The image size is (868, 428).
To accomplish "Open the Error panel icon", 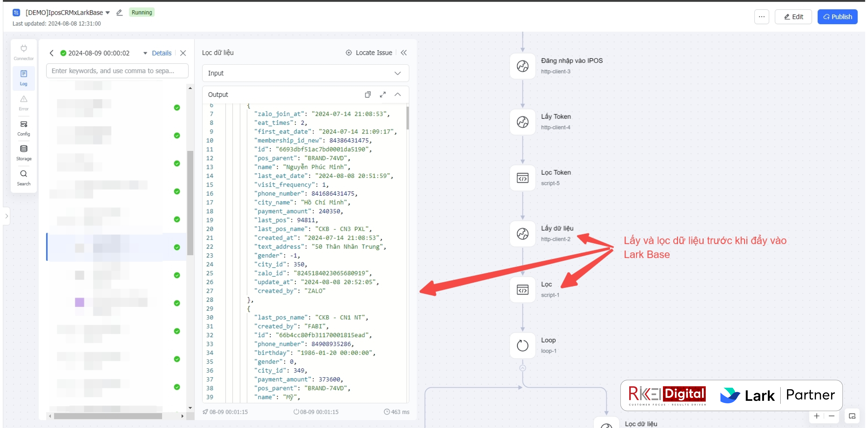I will click(24, 102).
